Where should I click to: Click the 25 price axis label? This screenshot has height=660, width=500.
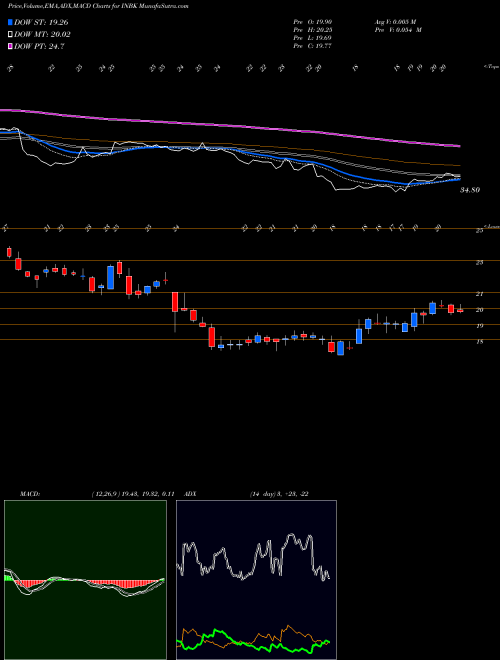click(x=479, y=231)
